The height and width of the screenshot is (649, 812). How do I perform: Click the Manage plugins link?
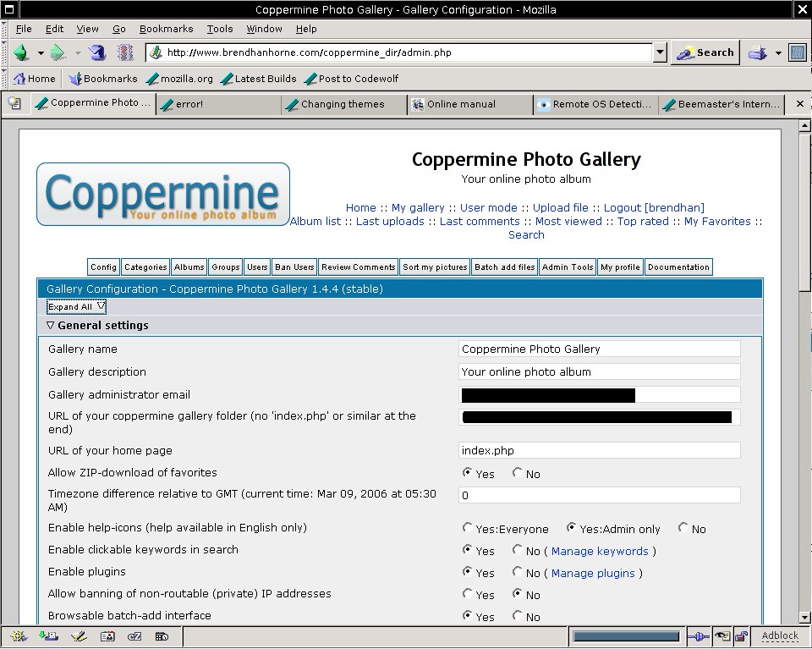[x=593, y=574]
